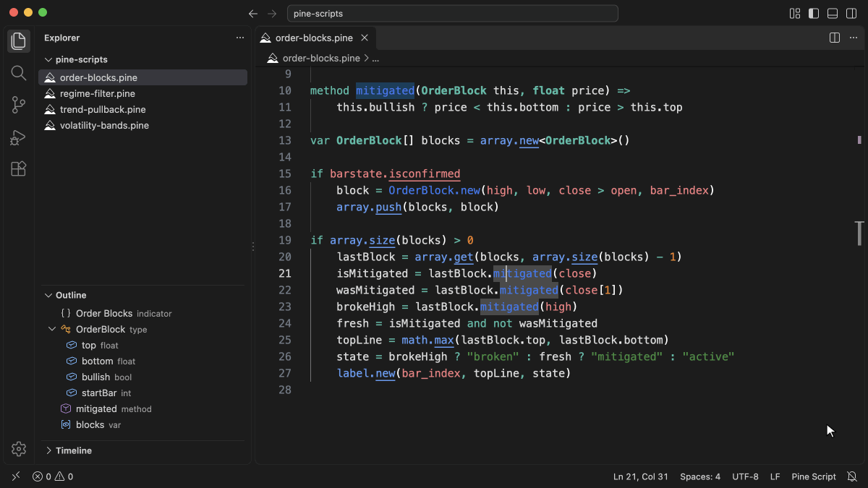Select the startBar int outline entry
Image resolution: width=868 pixels, height=488 pixels.
click(142, 393)
